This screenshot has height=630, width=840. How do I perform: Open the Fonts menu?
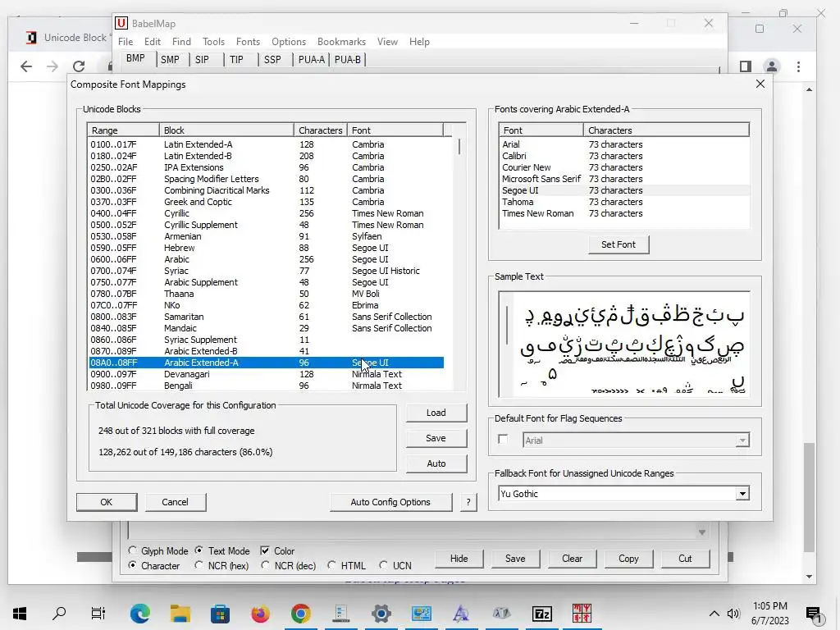point(248,42)
